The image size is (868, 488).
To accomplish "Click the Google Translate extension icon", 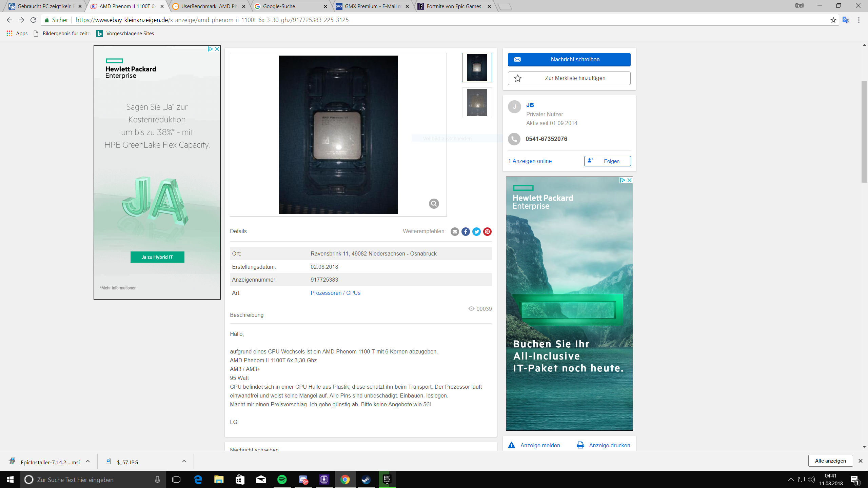I will tap(846, 20).
